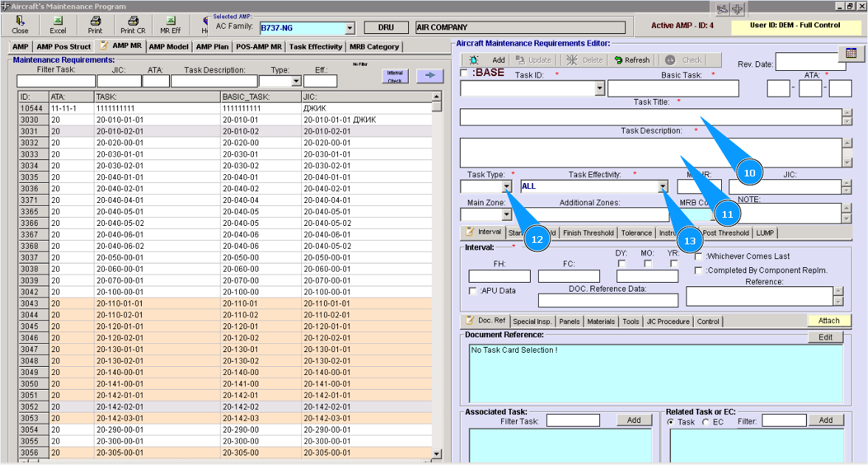This screenshot has width=868, height=465.
Task: Click the yellow Attach button
Action: 829,320
